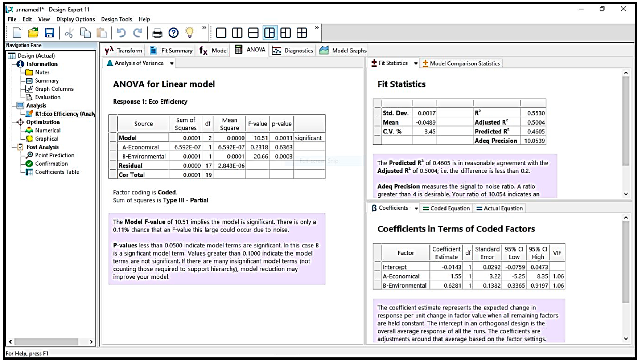Click navigation pane horizontal scrollbar
The height and width of the screenshot is (364, 641).
point(46,342)
